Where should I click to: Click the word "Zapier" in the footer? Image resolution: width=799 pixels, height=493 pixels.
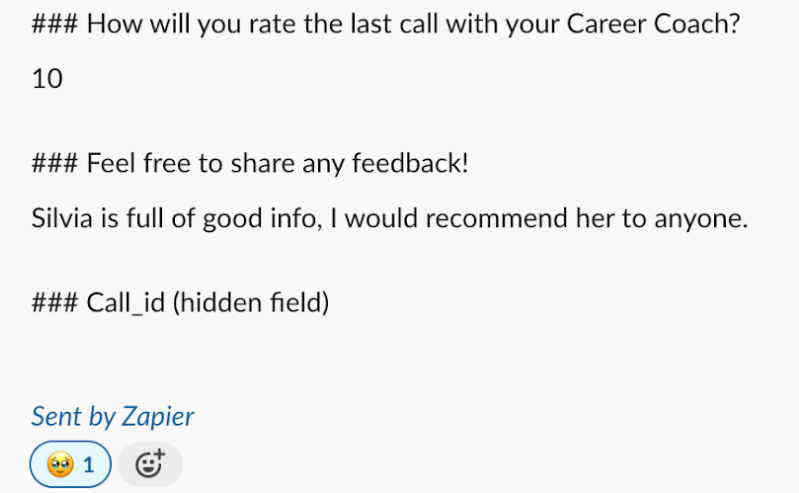coord(158,416)
